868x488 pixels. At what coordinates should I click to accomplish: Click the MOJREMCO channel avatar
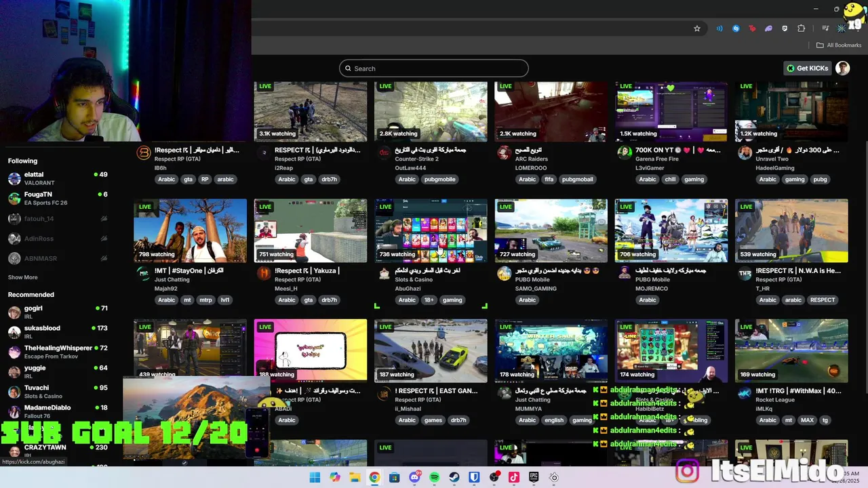pos(624,274)
